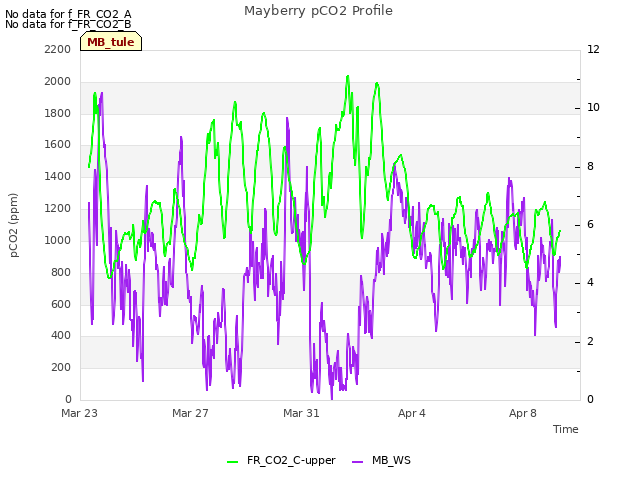Click the 400 left axis tick label
Viewport: 640px width, 480px height.
click(x=61, y=336)
